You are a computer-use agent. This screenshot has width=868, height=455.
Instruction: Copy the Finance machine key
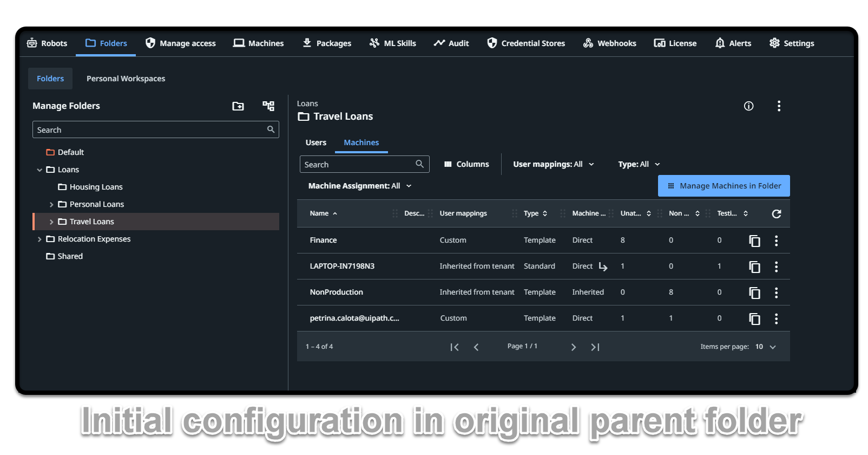tap(754, 240)
